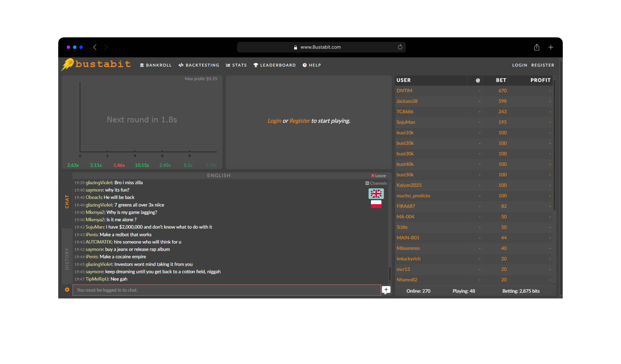Select the Chat side tab
The height and width of the screenshot is (364, 621).
67,201
